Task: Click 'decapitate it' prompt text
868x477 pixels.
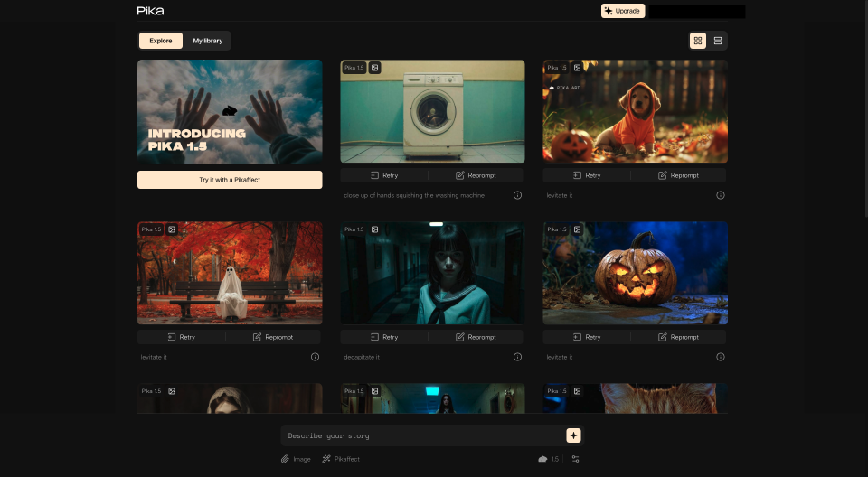Action: pyautogui.click(x=362, y=357)
